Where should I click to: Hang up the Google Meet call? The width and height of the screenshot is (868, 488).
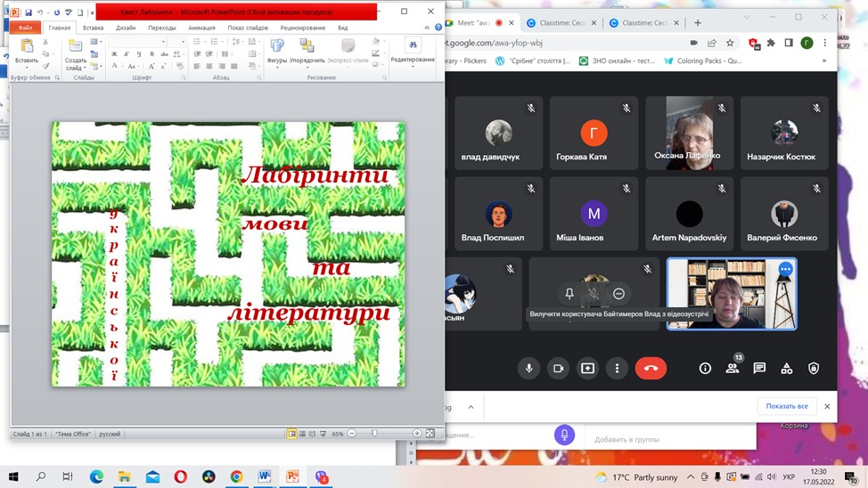click(x=651, y=368)
